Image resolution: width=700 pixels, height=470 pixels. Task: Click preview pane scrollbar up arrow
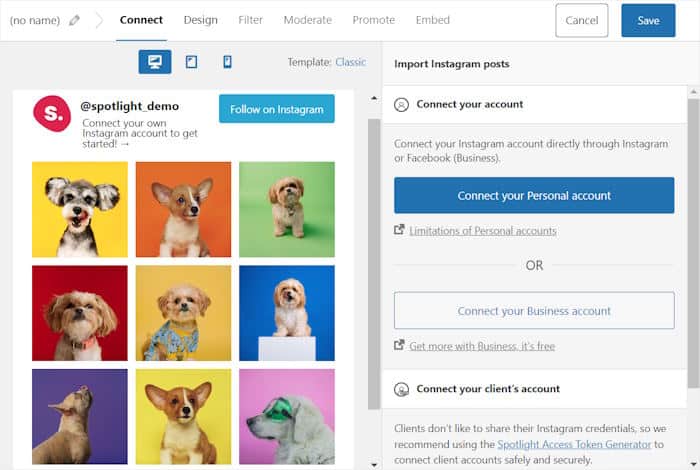click(x=374, y=98)
